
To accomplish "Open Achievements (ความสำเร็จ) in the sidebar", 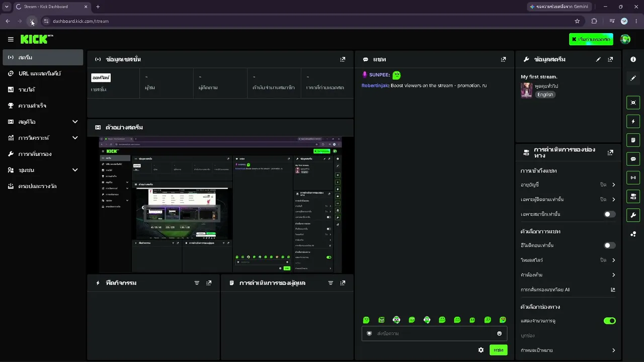I will point(43,106).
